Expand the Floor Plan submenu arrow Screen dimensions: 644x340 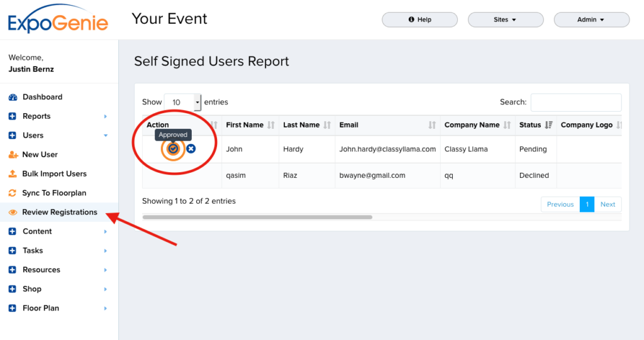point(106,309)
